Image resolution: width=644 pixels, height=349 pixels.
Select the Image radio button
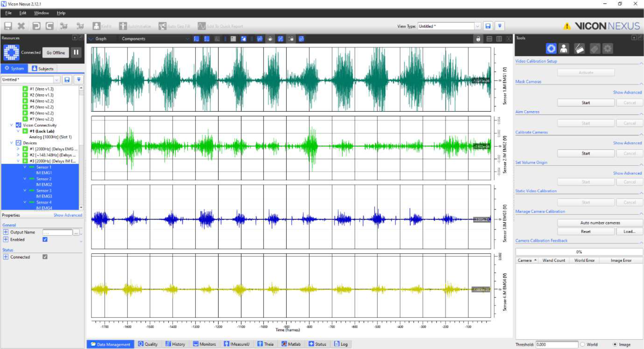[615, 344]
